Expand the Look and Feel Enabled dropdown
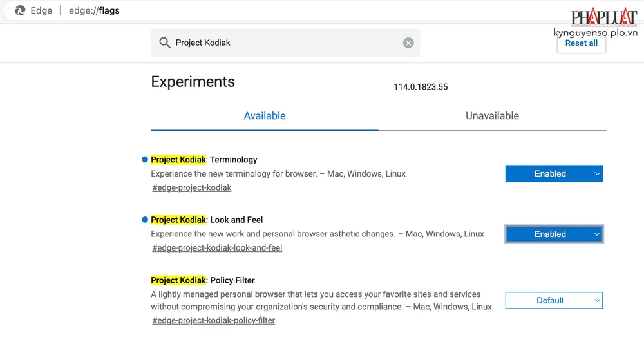The width and height of the screenshot is (644, 344). (x=554, y=234)
